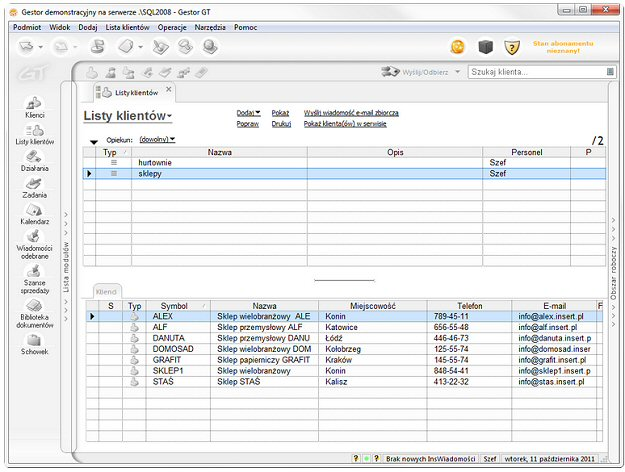Open the Opiekun (dowolny) filter dropdown
This screenshot has height=472, width=625.
[x=157, y=140]
